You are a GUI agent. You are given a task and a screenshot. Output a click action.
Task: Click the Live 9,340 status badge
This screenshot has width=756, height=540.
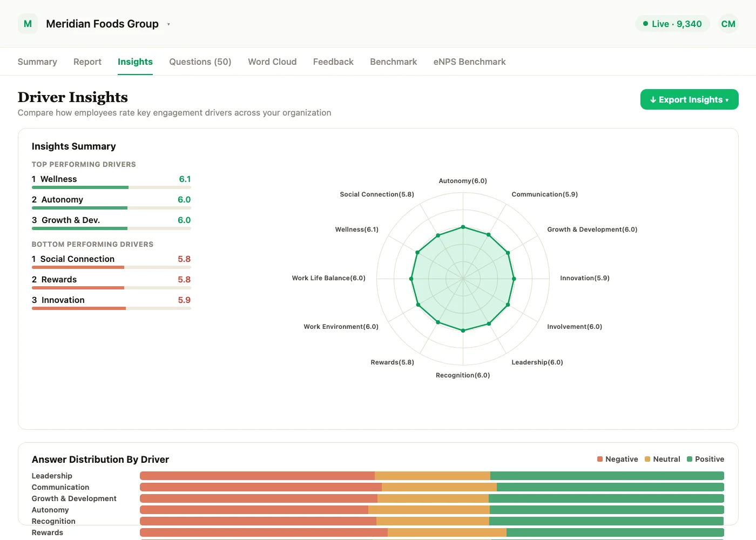point(672,24)
